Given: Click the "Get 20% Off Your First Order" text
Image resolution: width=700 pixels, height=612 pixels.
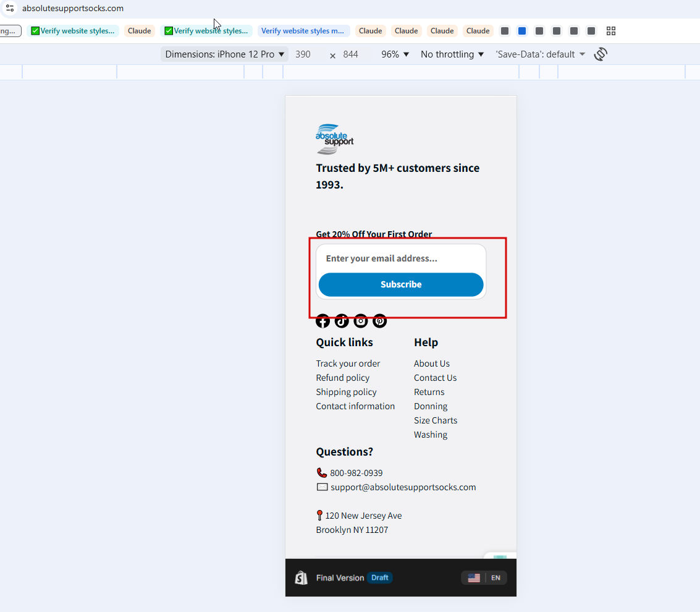Looking at the screenshot, I should (374, 234).
